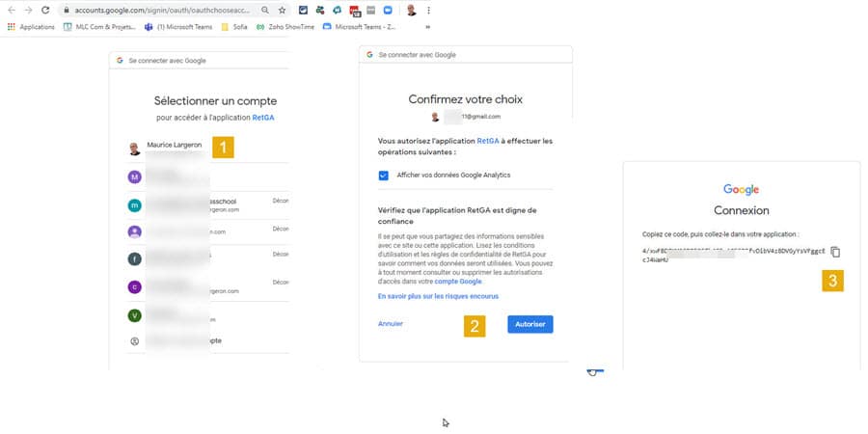This screenshot has height=434, width=868.
Task: Reload the page
Action: [x=45, y=10]
